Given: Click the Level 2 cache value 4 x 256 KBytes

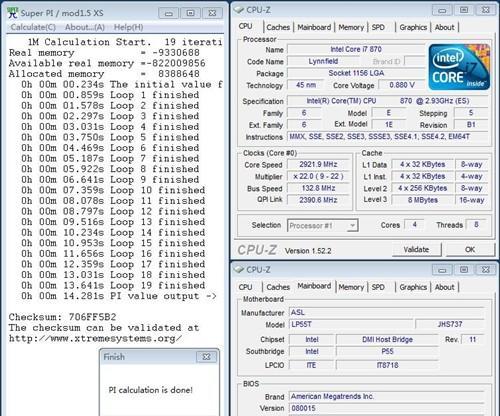Looking at the screenshot, I should coord(423,188).
